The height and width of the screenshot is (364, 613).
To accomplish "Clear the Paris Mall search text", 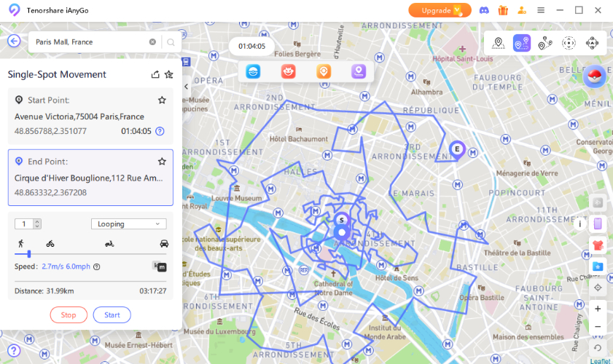I will [152, 41].
